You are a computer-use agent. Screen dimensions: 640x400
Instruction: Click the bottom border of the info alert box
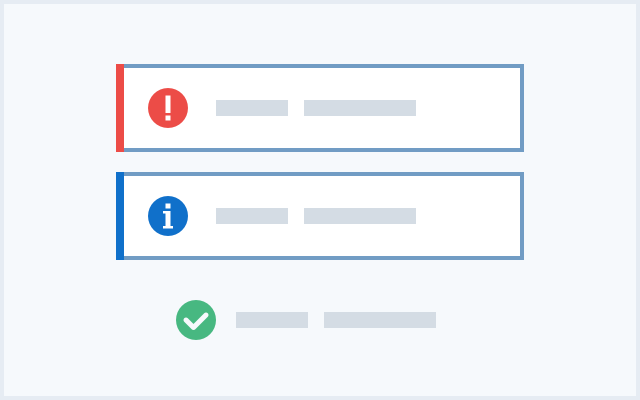[x=320, y=258]
